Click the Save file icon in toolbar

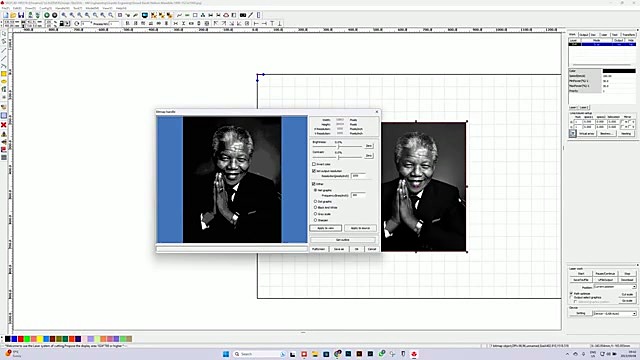coord(21,15)
